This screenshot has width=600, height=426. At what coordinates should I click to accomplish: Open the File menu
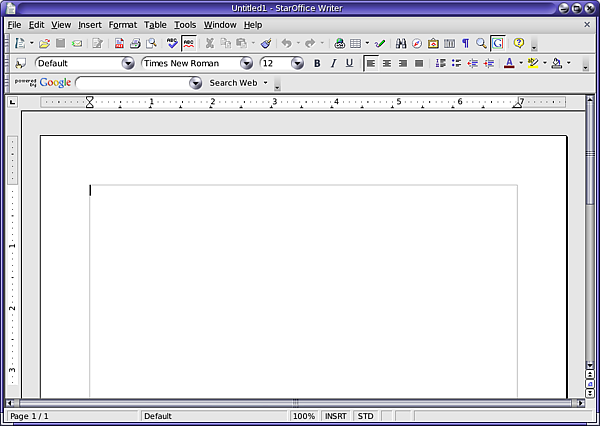pos(14,25)
